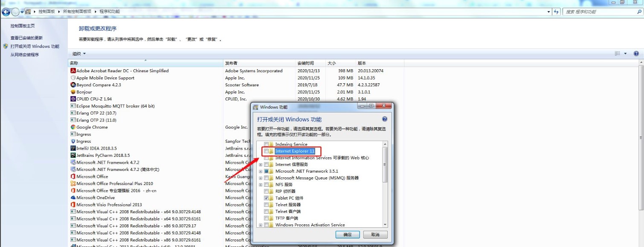The height and width of the screenshot is (247, 644).
Task: Sort by 发布者 column header
Action: (x=259, y=63)
